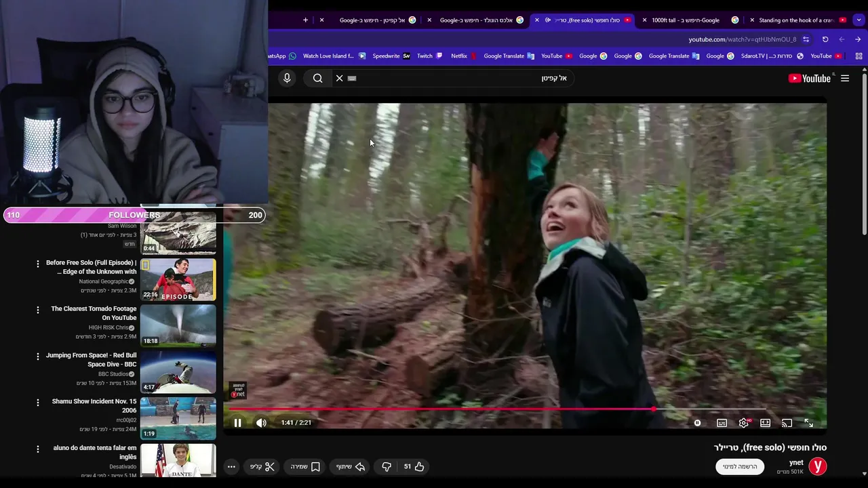Dislike the video with thumbs down

click(387, 466)
